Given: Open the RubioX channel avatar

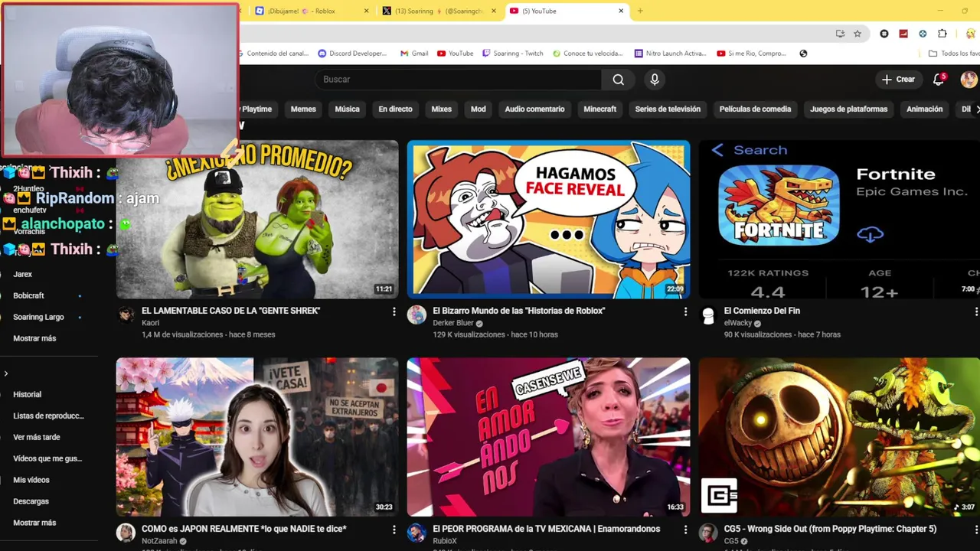Looking at the screenshot, I should (416, 533).
